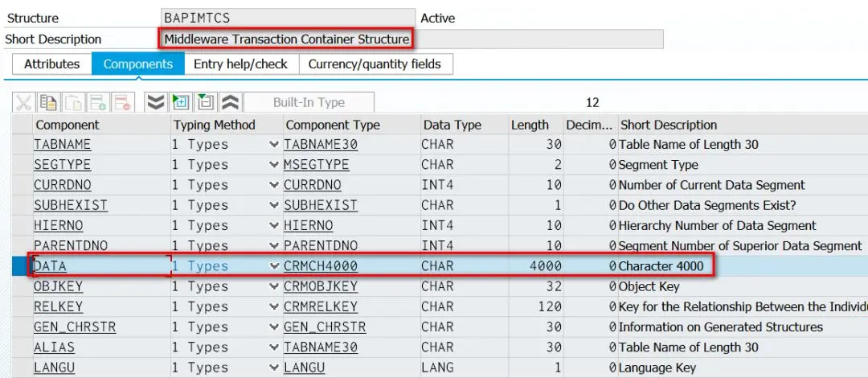This screenshot has width=868, height=378.
Task: Open Typing Method dropdown for ALIAS row
Action: (x=273, y=348)
